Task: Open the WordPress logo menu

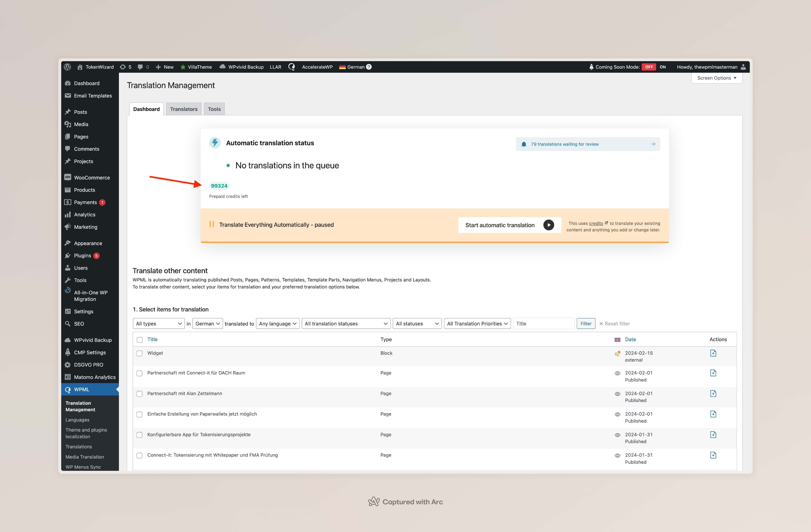Action: point(67,67)
